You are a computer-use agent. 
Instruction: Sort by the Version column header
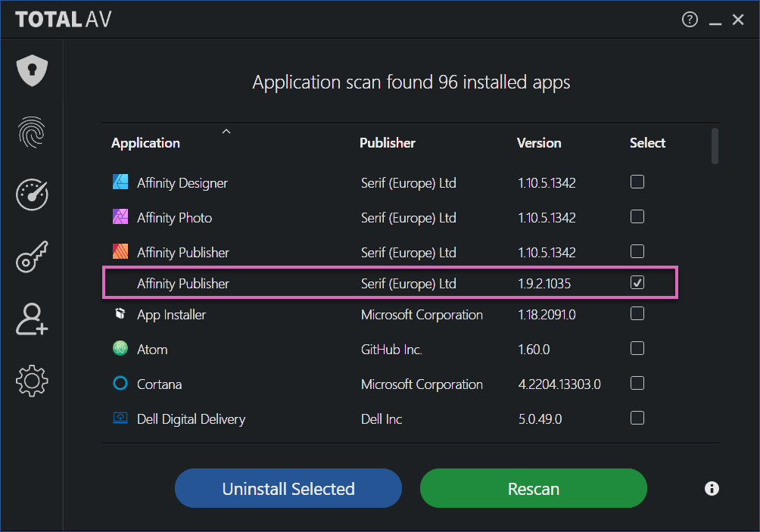coord(539,143)
